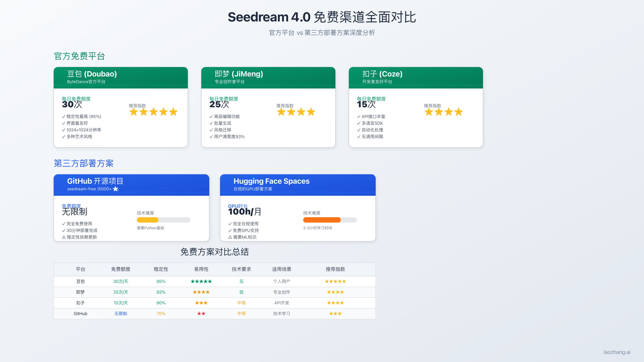
Task: Click the orange Hugging Face 技术难度 progress bar
Action: pyautogui.click(x=330, y=220)
